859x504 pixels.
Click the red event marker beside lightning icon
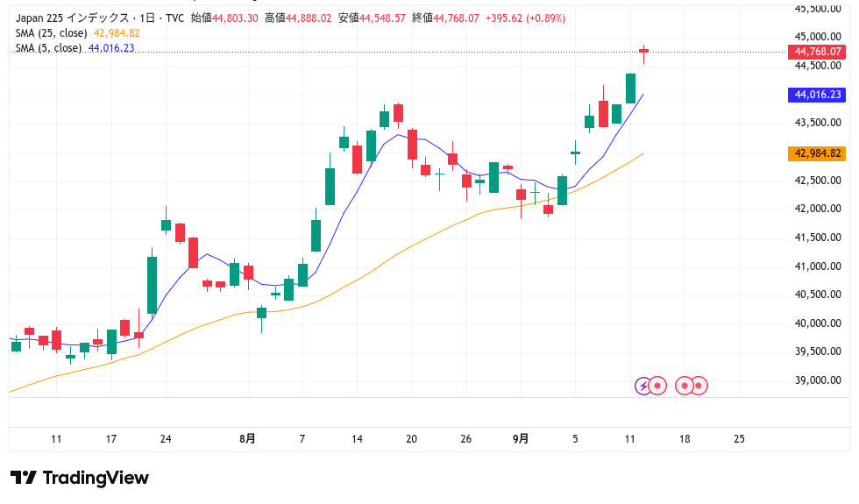(x=658, y=385)
